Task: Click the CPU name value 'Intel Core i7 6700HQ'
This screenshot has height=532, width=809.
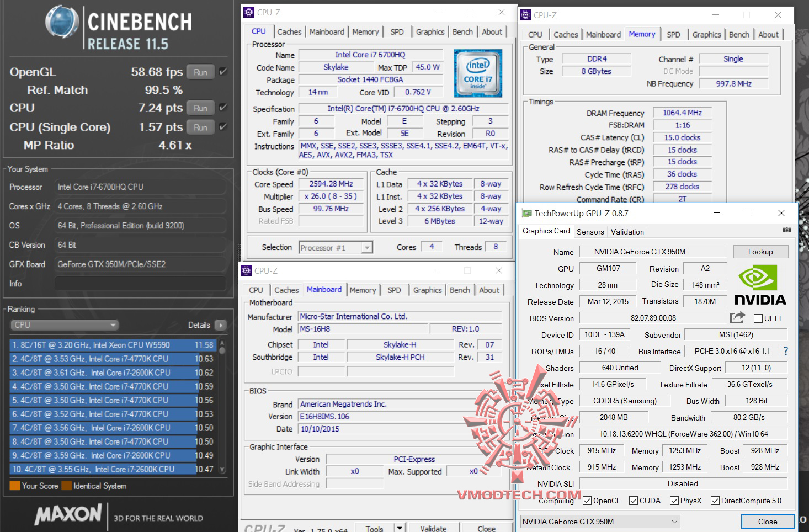Action: (370, 55)
